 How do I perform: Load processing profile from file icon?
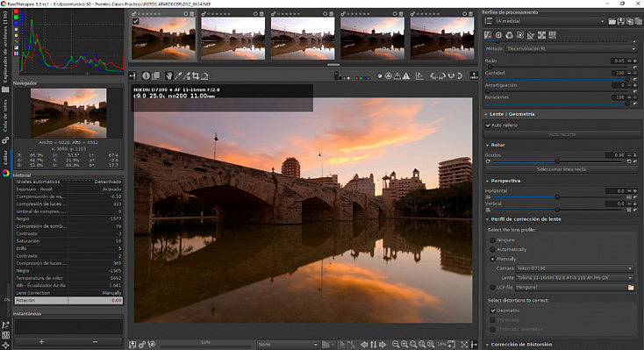(x=612, y=21)
